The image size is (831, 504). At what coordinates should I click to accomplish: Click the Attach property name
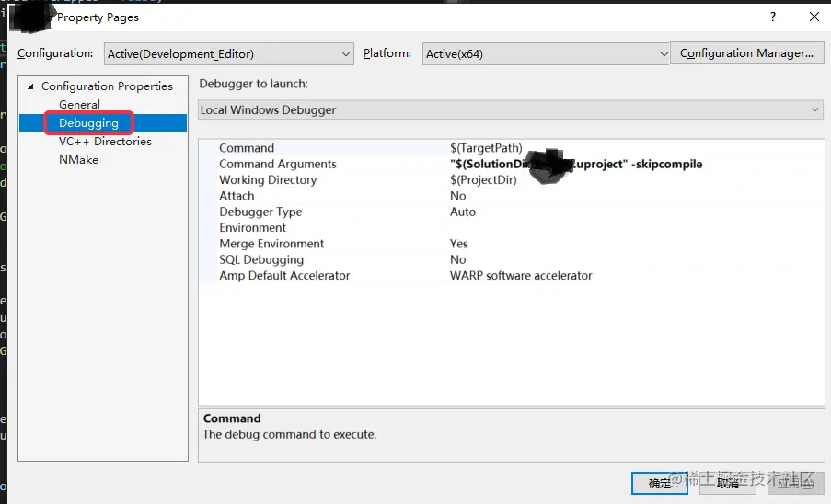[237, 195]
